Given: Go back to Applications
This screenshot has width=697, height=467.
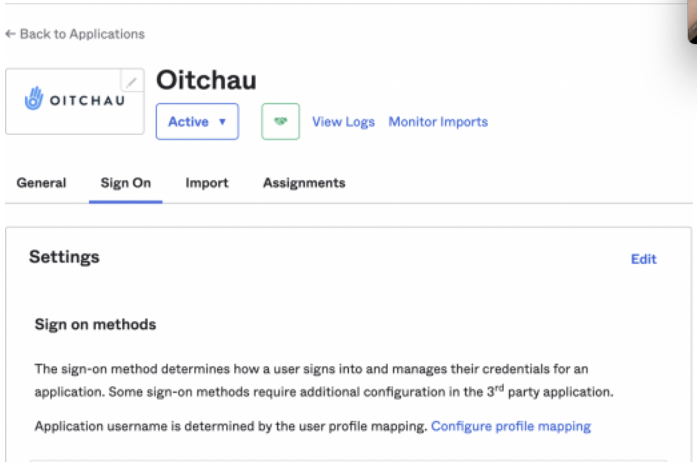Looking at the screenshot, I should [75, 34].
